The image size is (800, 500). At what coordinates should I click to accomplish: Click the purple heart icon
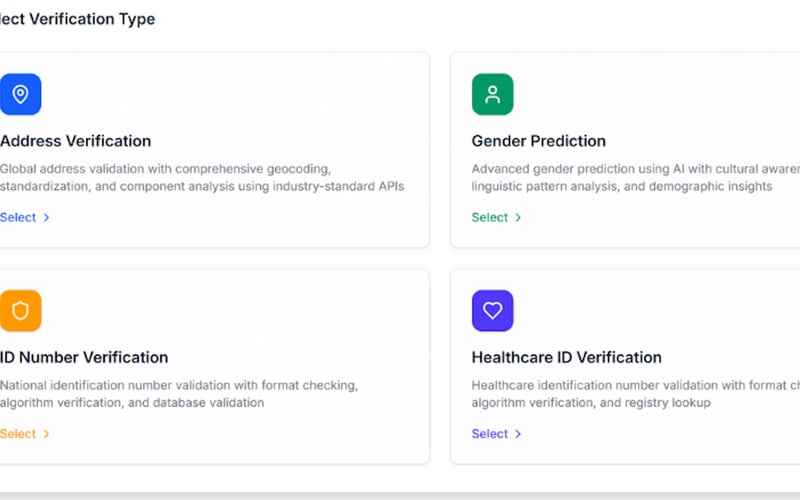[492, 310]
